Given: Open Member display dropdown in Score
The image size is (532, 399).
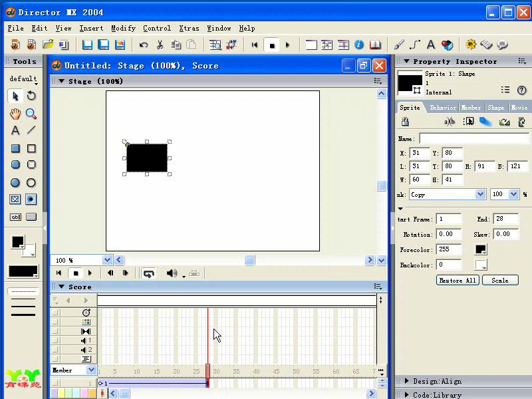Looking at the screenshot, I should click(x=91, y=370).
